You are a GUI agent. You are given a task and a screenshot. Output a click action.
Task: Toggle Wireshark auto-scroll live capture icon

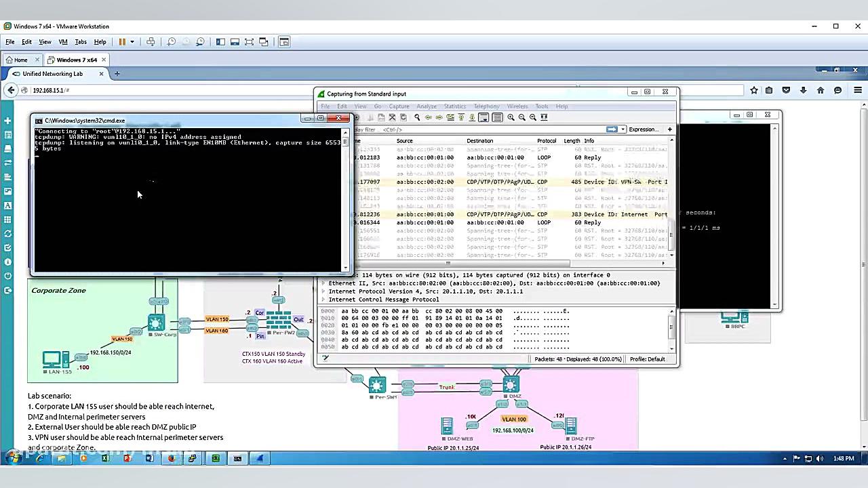click(x=484, y=117)
